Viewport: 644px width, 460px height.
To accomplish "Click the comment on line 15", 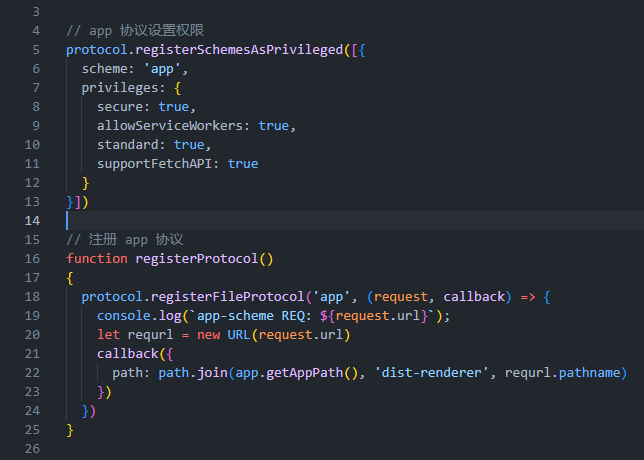I will [124, 239].
